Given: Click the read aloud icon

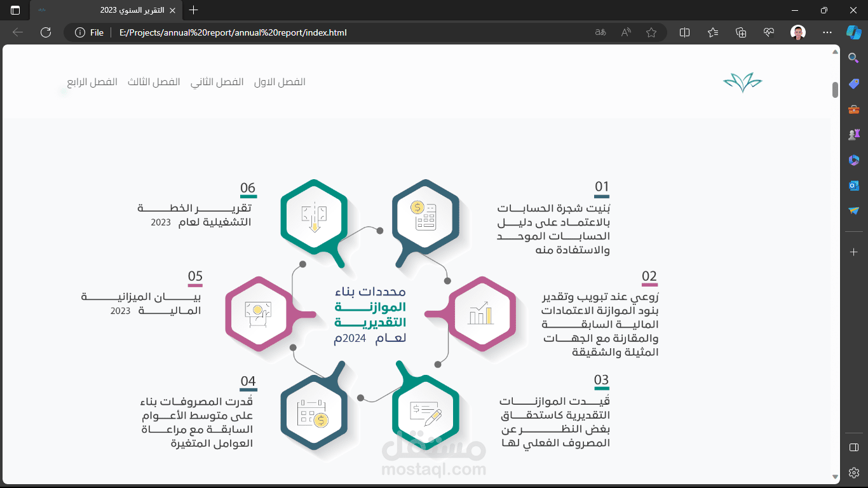Looking at the screenshot, I should pos(626,32).
